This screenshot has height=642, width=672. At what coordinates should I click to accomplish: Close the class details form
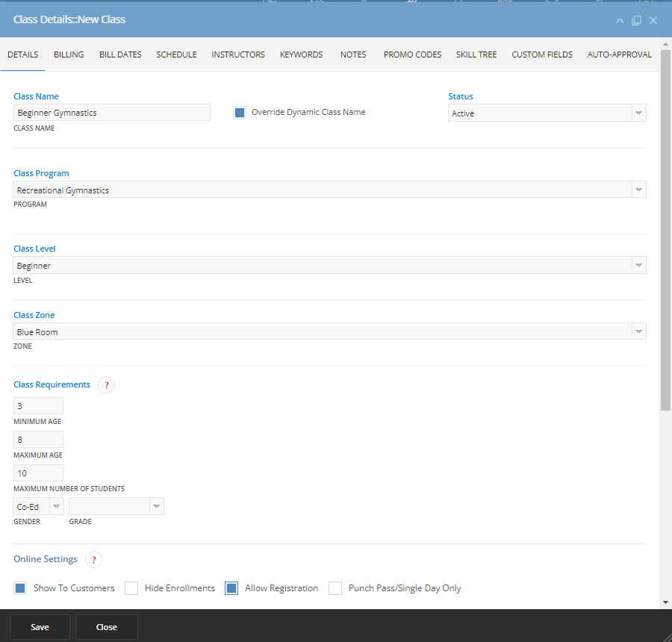click(x=106, y=627)
